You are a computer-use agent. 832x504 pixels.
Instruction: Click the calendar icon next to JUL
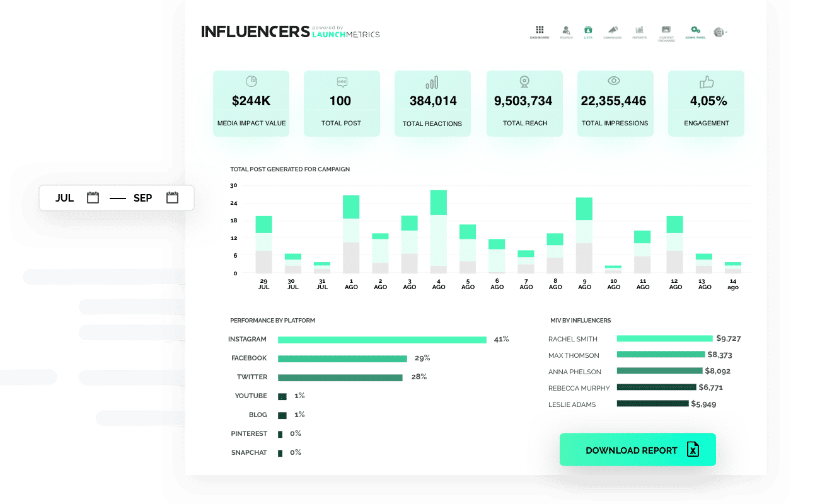pos(92,197)
